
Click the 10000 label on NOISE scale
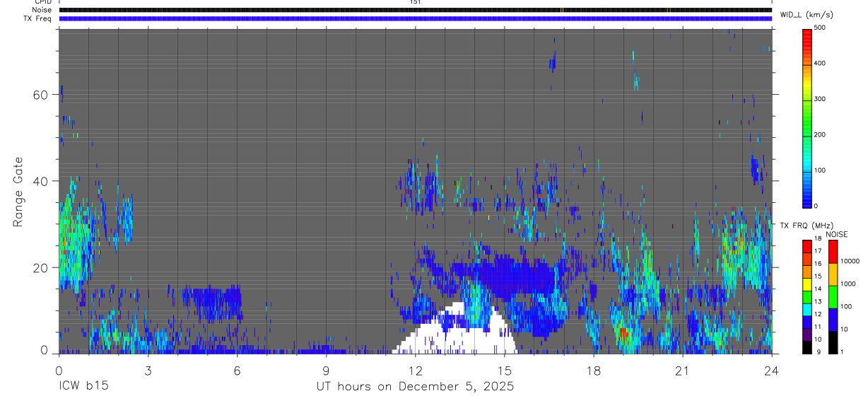click(x=850, y=261)
